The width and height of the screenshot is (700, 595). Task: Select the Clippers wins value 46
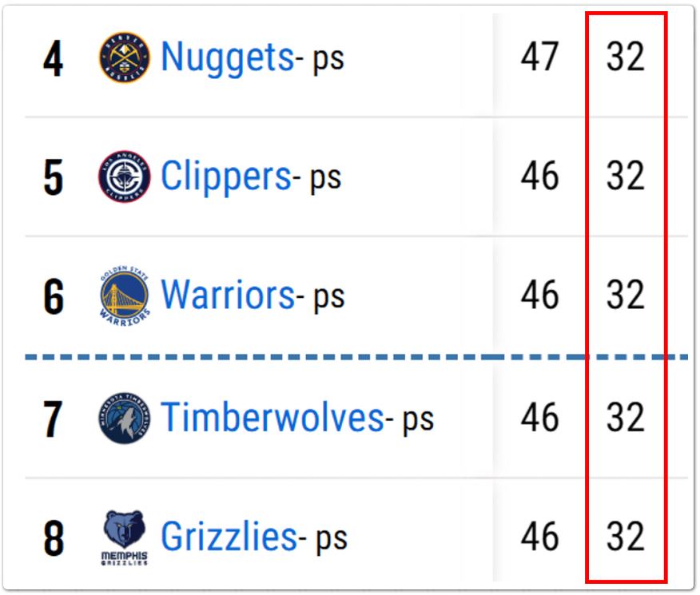539,176
